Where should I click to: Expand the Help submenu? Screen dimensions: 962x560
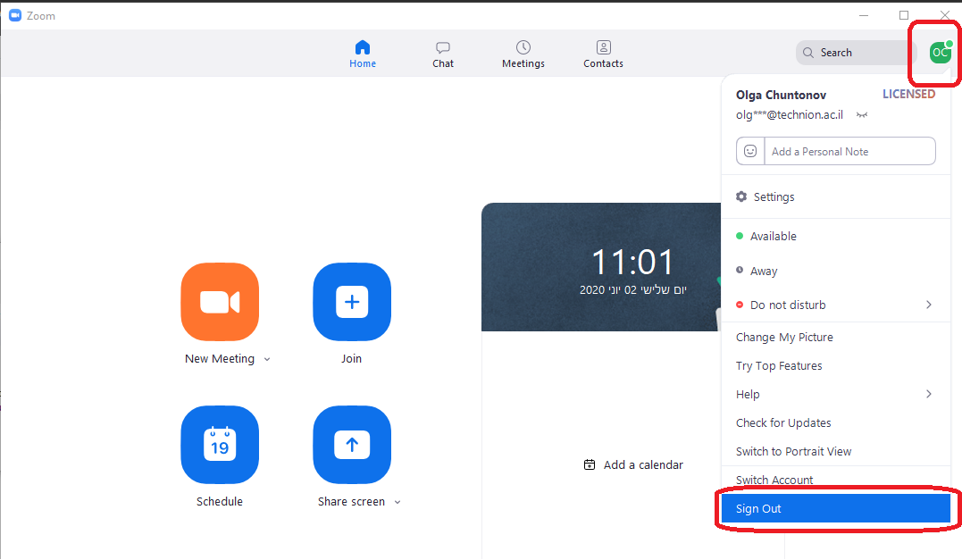point(928,394)
